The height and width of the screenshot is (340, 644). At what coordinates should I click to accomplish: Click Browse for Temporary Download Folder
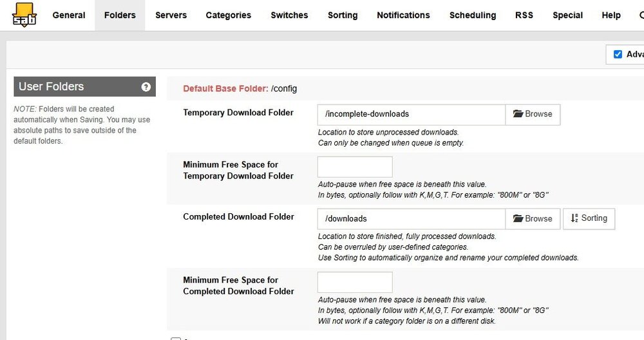533,114
